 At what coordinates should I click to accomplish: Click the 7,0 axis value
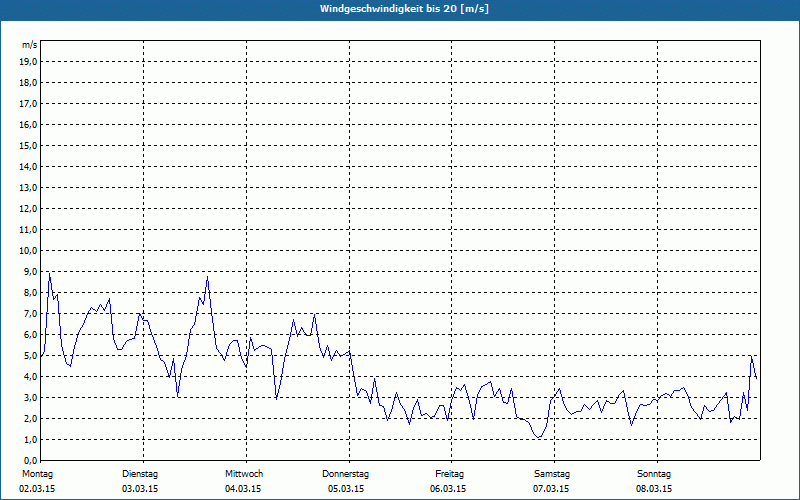[x=29, y=313]
